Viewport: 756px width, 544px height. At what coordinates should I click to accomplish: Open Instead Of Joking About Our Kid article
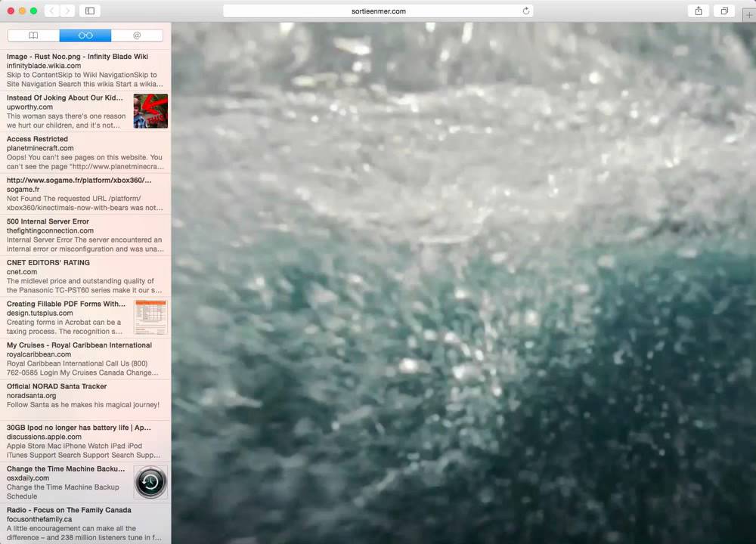click(85, 111)
